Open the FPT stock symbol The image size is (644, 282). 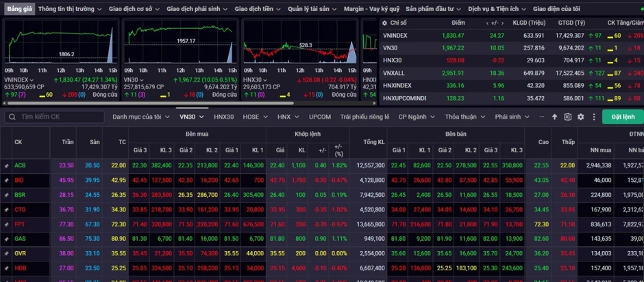pos(19,224)
